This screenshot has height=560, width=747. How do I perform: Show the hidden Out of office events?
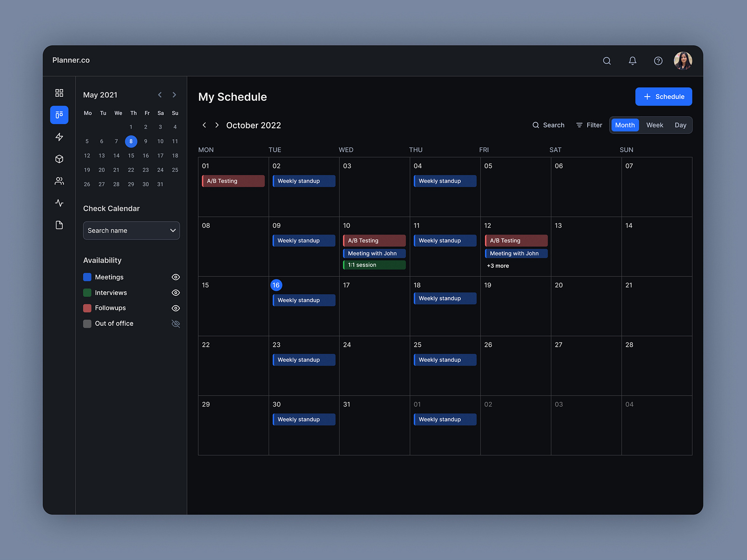click(176, 323)
